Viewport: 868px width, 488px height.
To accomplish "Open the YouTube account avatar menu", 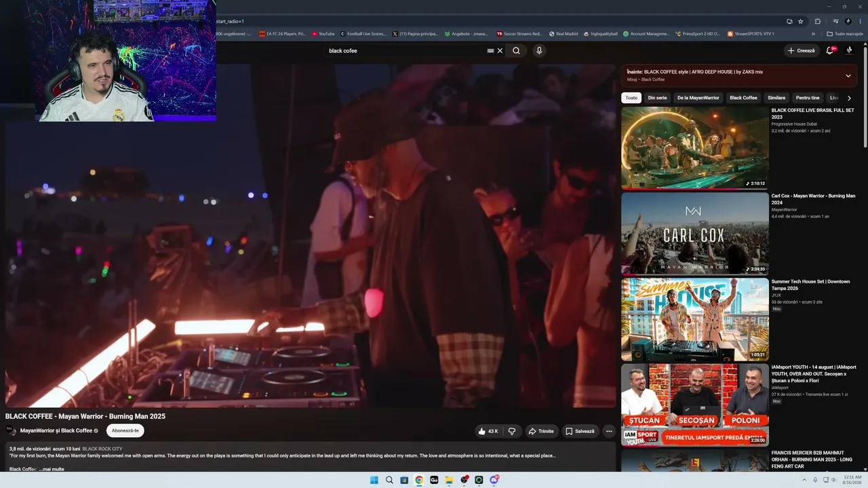I will point(849,50).
